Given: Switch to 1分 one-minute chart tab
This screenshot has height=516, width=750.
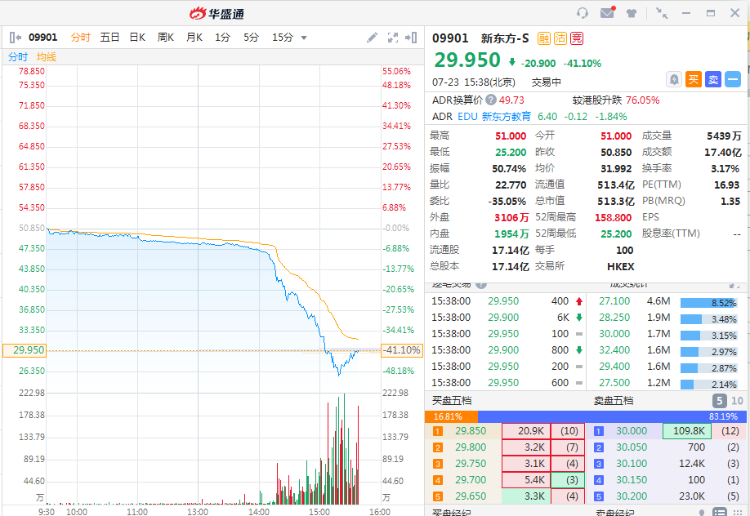Looking at the screenshot, I should [222, 37].
